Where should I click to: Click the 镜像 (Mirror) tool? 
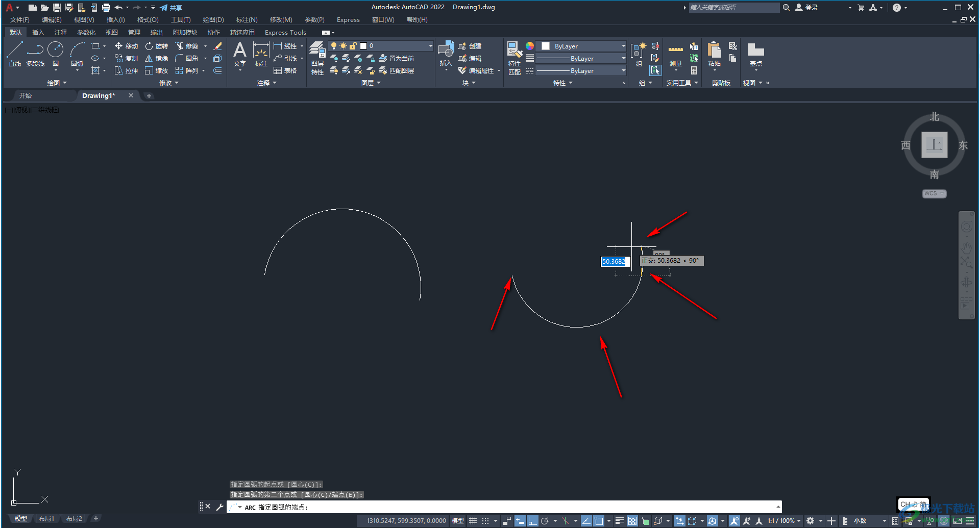156,58
